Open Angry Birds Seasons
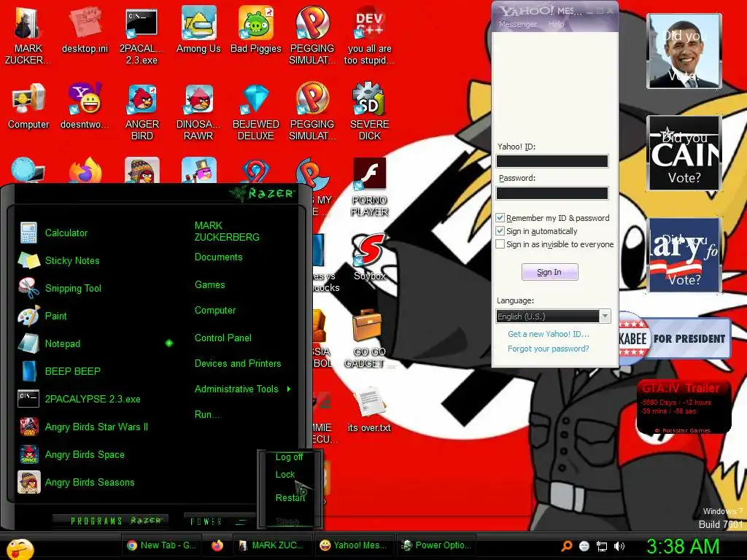This screenshot has height=560, width=747. click(77, 482)
